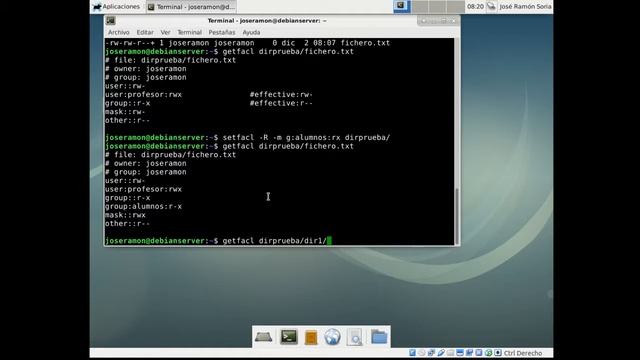Click the VirtualBox optical disc status icon

pos(422,353)
